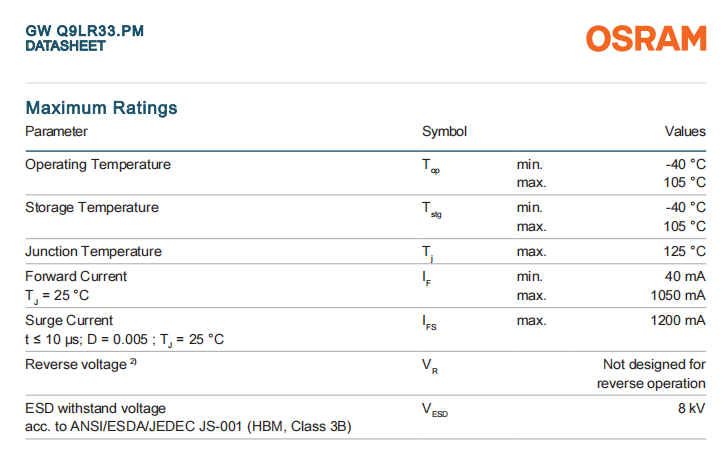Click the footnote 2 superscript beside Reverse voltage
Image resolution: width=727 pixels, height=465 pixels.
(x=133, y=362)
